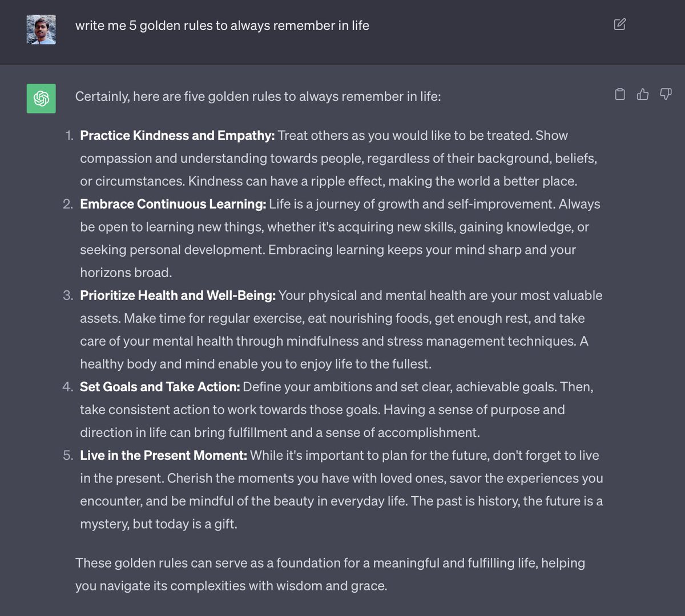Click the prompt text about 5 golden rules
The width and height of the screenshot is (685, 616).
[222, 26]
